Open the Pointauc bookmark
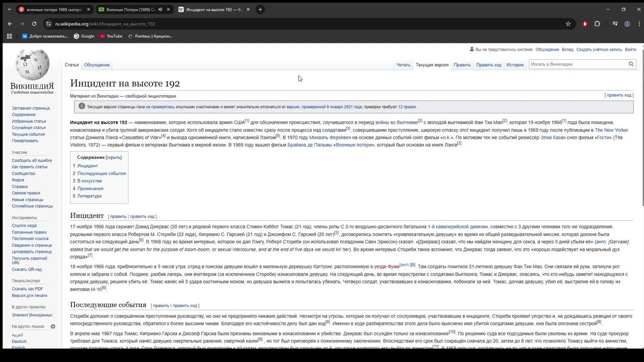Viewport: 644px width, 362px height. pos(150,36)
